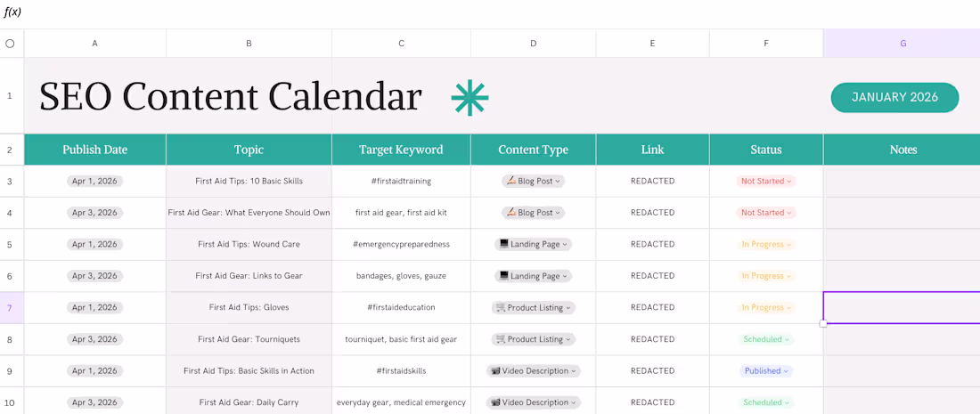980x414 pixels.
Task: Click the Target Keyword header cell
Action: 401,150
